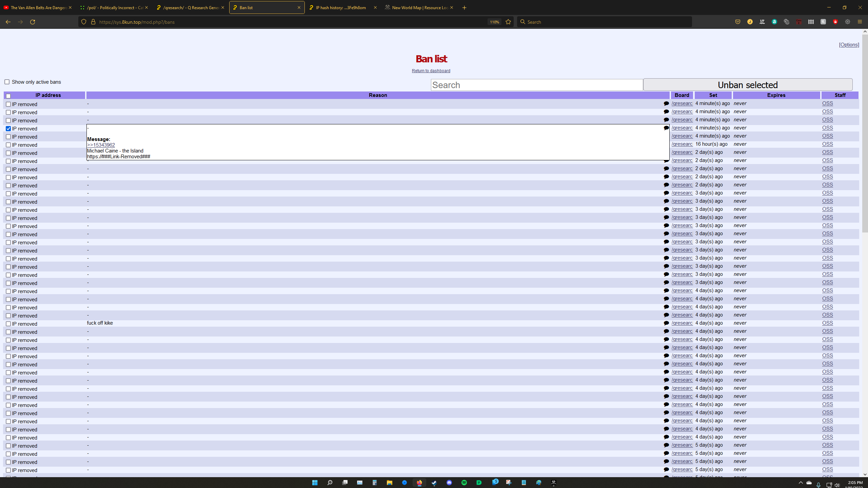Click the site padlock security icon
The height and width of the screenshot is (488, 868).
click(93, 22)
